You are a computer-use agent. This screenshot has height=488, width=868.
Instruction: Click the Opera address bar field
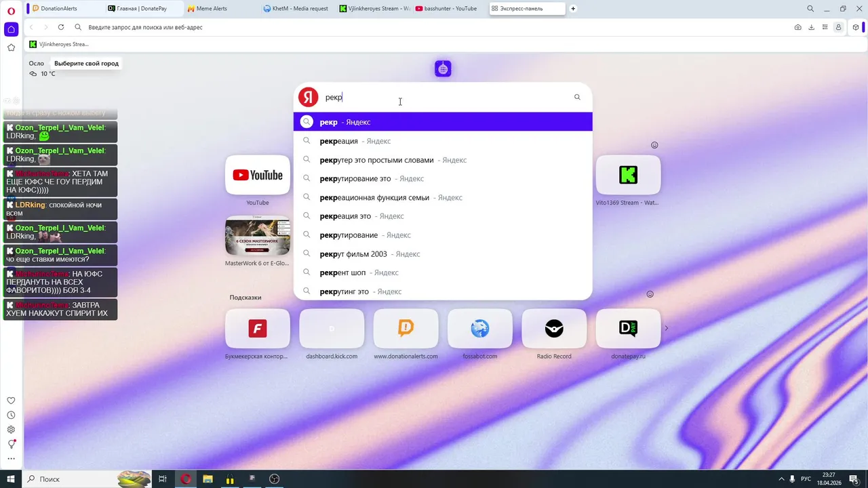[x=434, y=27]
